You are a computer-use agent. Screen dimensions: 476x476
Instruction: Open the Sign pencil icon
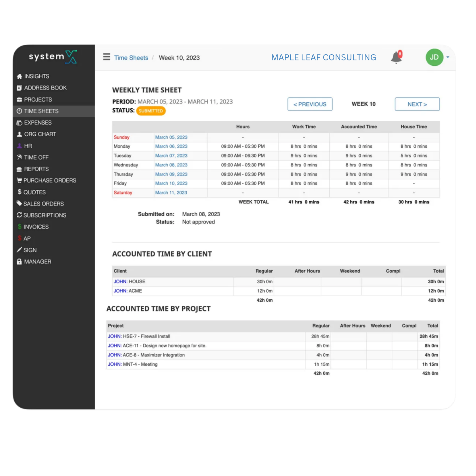tap(19, 250)
